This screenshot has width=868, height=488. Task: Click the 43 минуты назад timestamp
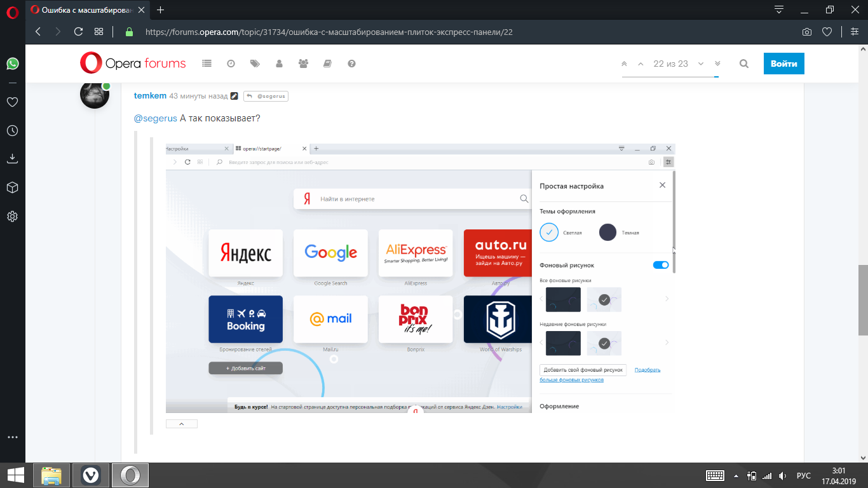198,96
